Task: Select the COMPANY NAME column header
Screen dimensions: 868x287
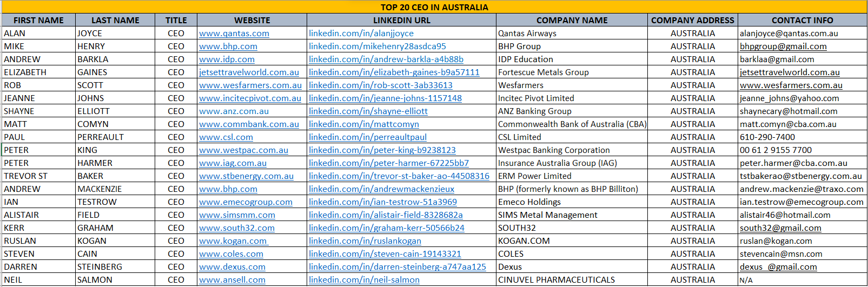Action: pos(572,20)
